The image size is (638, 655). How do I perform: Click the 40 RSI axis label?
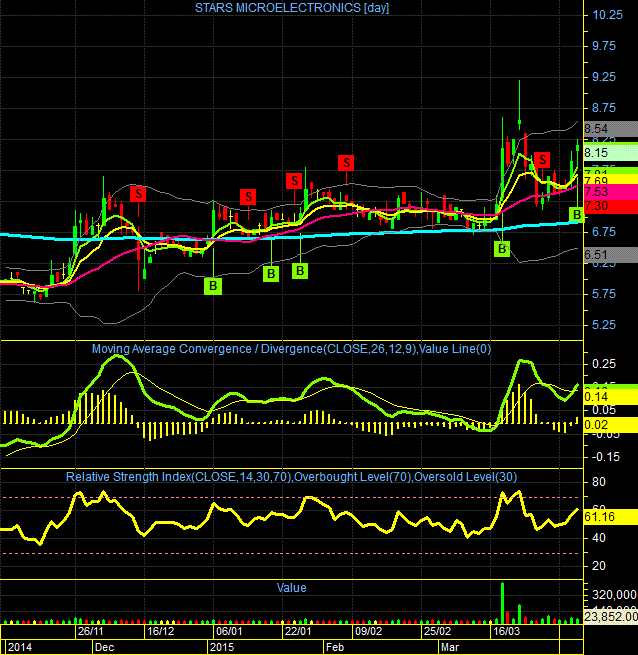(599, 538)
